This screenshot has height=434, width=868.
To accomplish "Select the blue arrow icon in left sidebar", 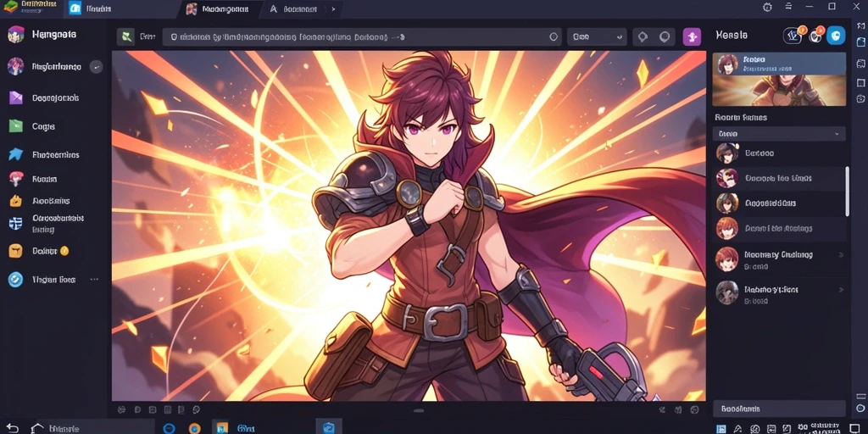I will coord(15,154).
